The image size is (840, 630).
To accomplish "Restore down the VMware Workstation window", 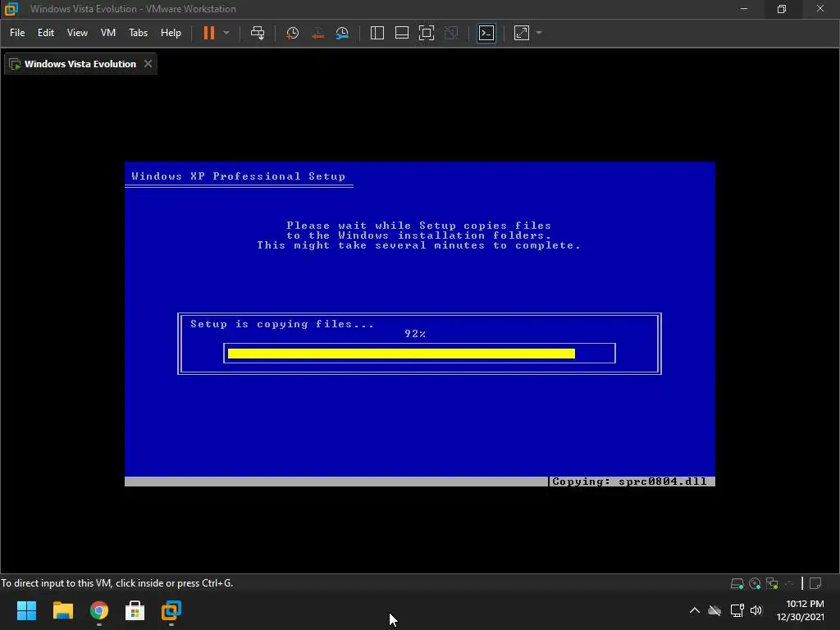I will pos(782,8).
